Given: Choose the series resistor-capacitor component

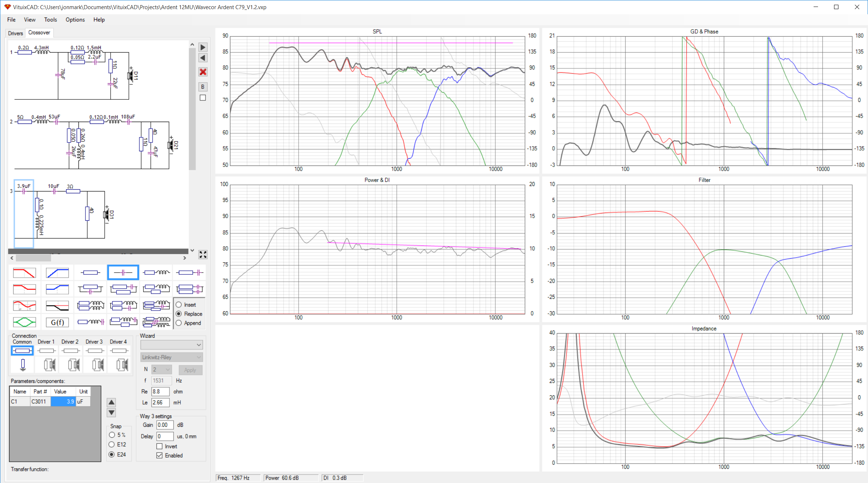Looking at the screenshot, I should [189, 273].
